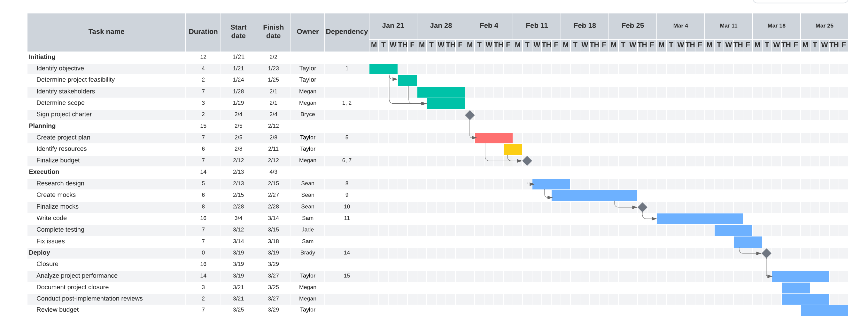
Task: Select the Review budget task name
Action: tap(58, 310)
